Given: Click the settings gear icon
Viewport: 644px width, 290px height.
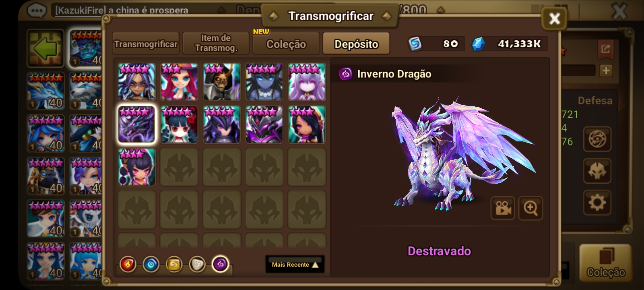Looking at the screenshot, I should point(597,202).
